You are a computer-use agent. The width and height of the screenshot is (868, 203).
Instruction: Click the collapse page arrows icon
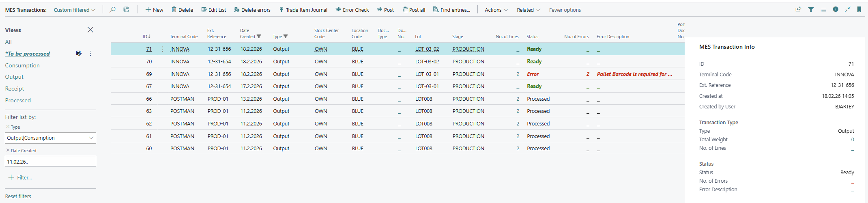pos(847,10)
